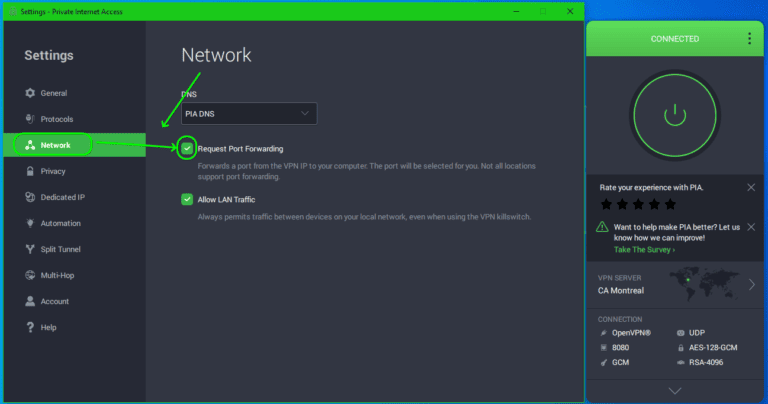This screenshot has width=768, height=404.
Task: Switch to the Network settings tab
Action: coord(53,145)
